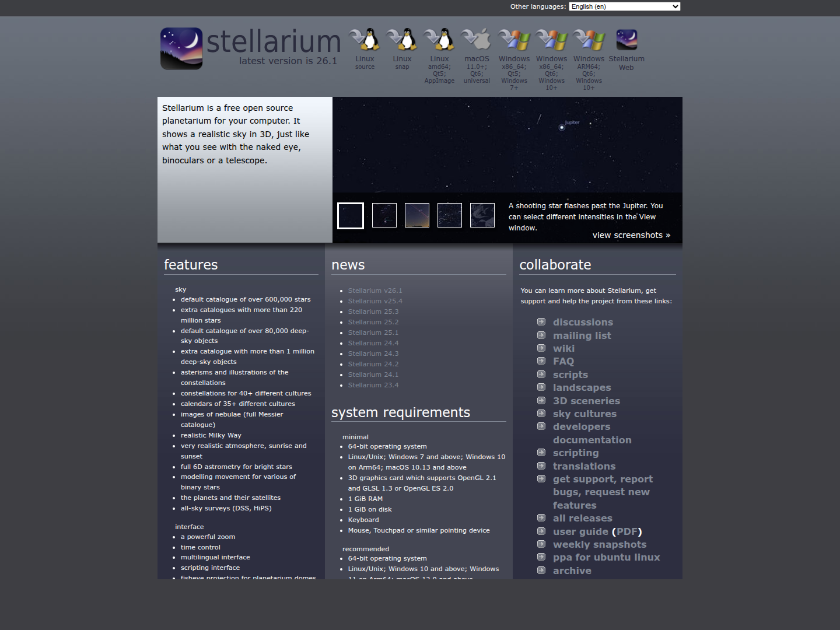840x630 pixels.
Task: Open the 3D sceneries link
Action: 586,401
